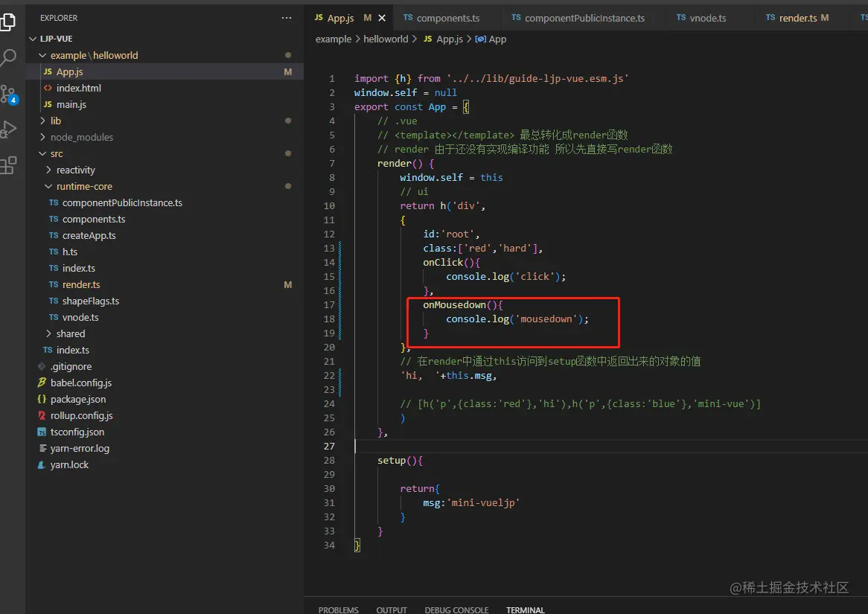Open the PROBLEMS panel tab
Image resolution: width=868 pixels, height=614 pixels.
(338, 610)
